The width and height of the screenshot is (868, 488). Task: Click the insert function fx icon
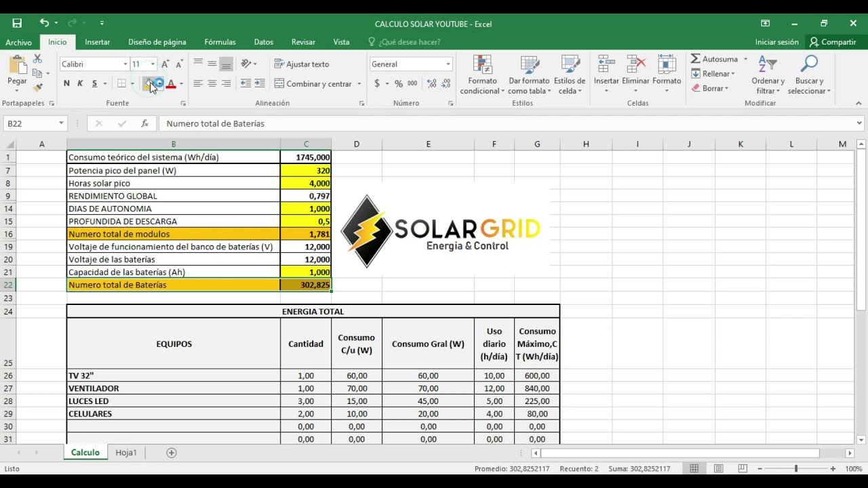(x=144, y=123)
